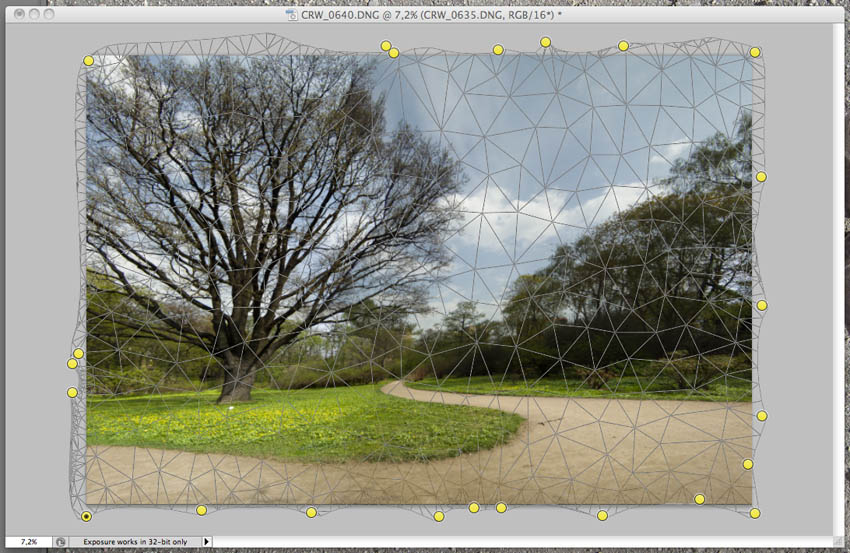Open the status bar arrow menu
This screenshot has height=553, width=850.
tap(207, 541)
